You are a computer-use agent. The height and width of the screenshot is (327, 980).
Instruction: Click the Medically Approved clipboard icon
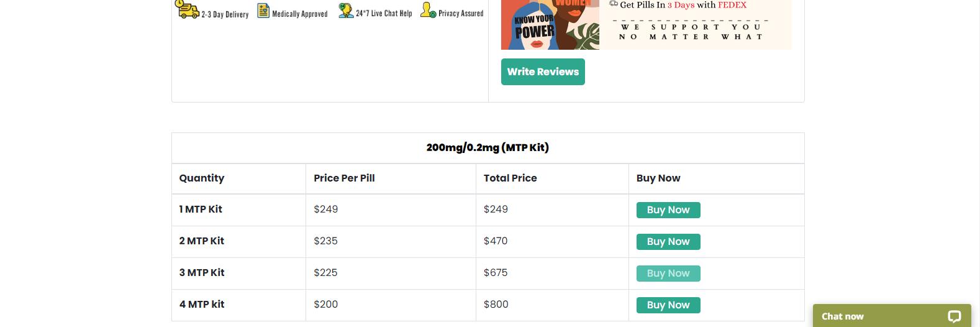(x=263, y=11)
